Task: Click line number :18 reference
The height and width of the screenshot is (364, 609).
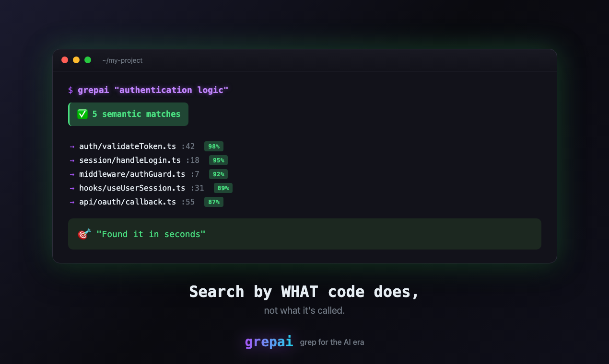Action: coord(193,160)
